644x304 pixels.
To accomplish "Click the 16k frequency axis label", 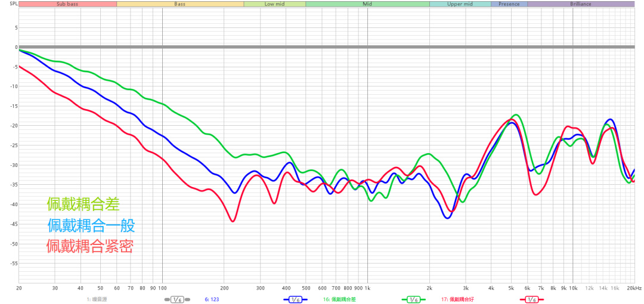I will (x=615, y=289).
